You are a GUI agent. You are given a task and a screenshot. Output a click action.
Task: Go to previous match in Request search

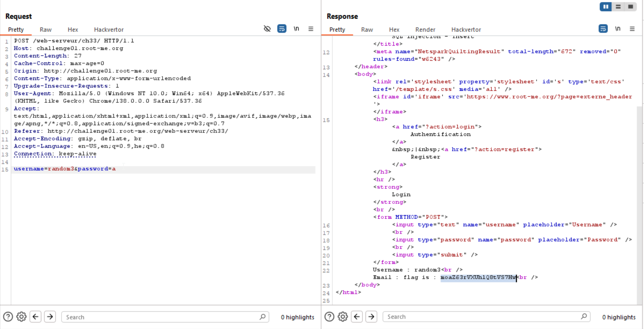point(36,317)
